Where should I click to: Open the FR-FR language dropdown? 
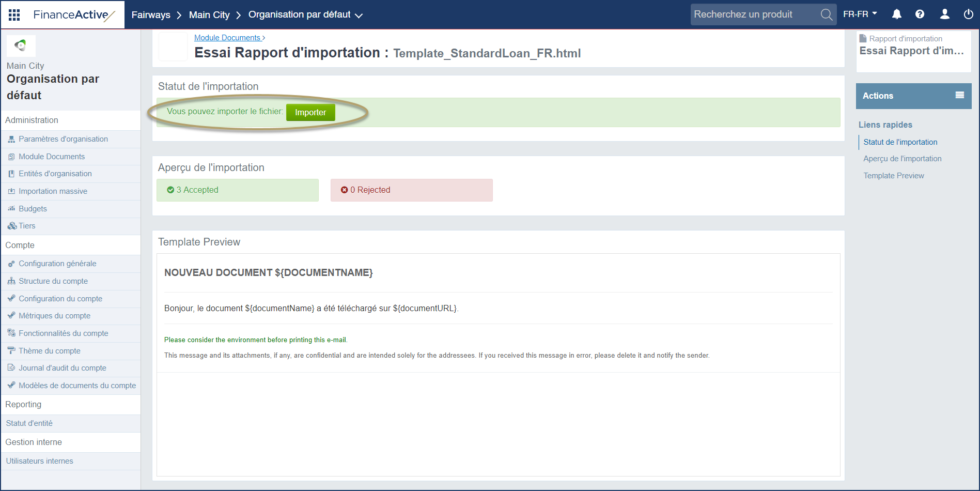click(x=860, y=14)
